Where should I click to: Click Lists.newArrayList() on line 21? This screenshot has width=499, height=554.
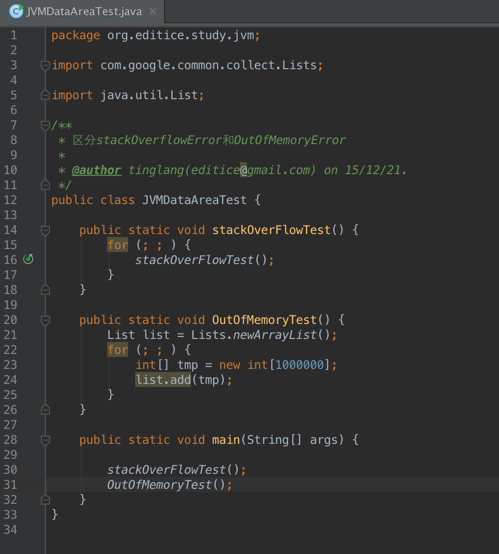coord(260,335)
